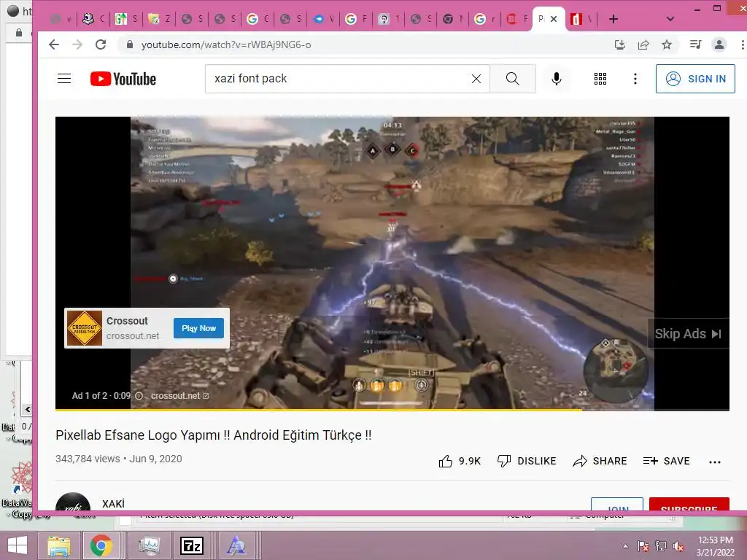Screen dimensions: 747x560
Task: Open the system monitor taskbar icon
Action: tap(149, 545)
